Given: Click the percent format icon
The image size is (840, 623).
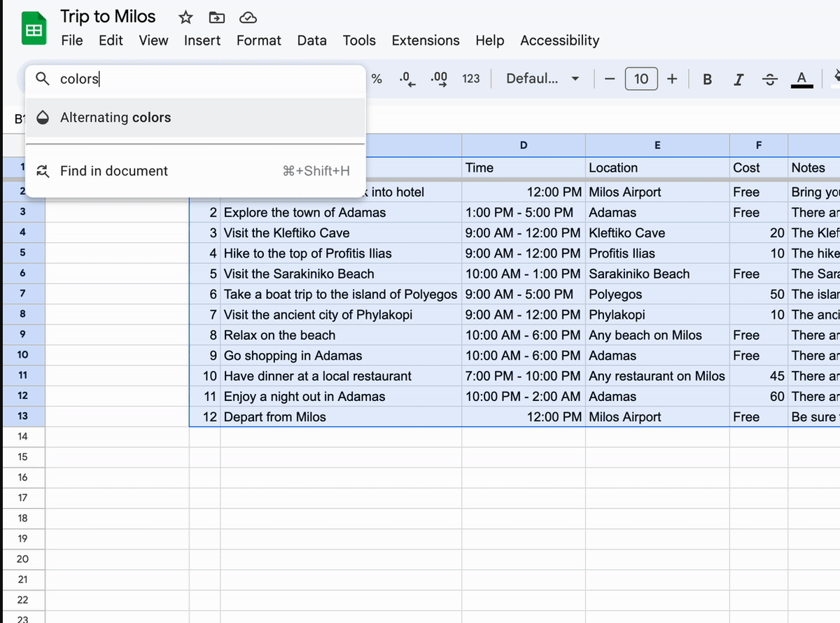Looking at the screenshot, I should [377, 79].
